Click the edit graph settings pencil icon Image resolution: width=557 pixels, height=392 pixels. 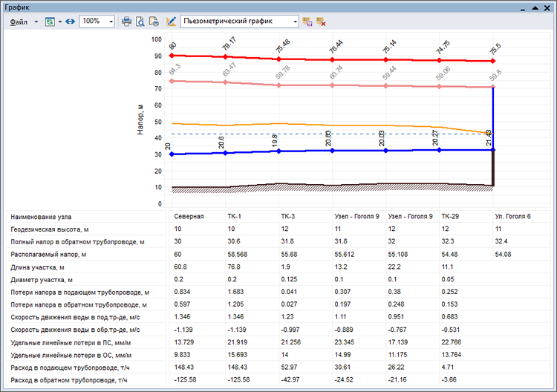click(172, 22)
